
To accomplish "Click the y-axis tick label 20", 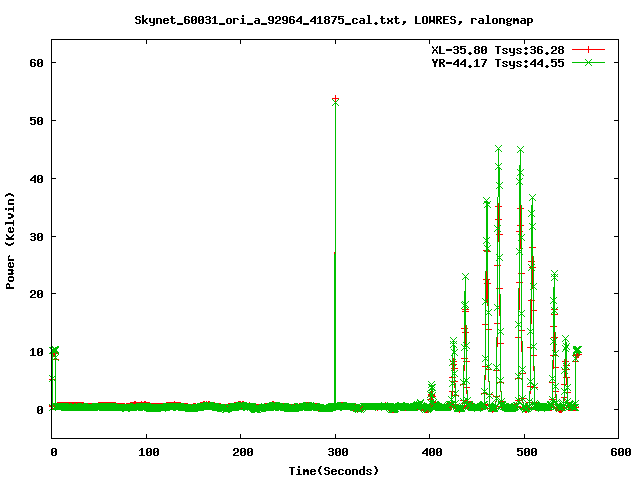I will 36,294.
